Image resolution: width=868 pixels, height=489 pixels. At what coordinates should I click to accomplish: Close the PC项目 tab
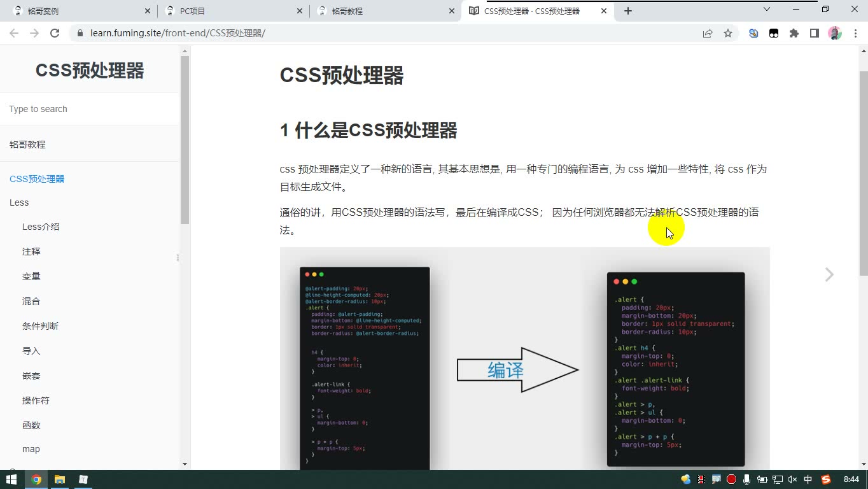click(300, 11)
